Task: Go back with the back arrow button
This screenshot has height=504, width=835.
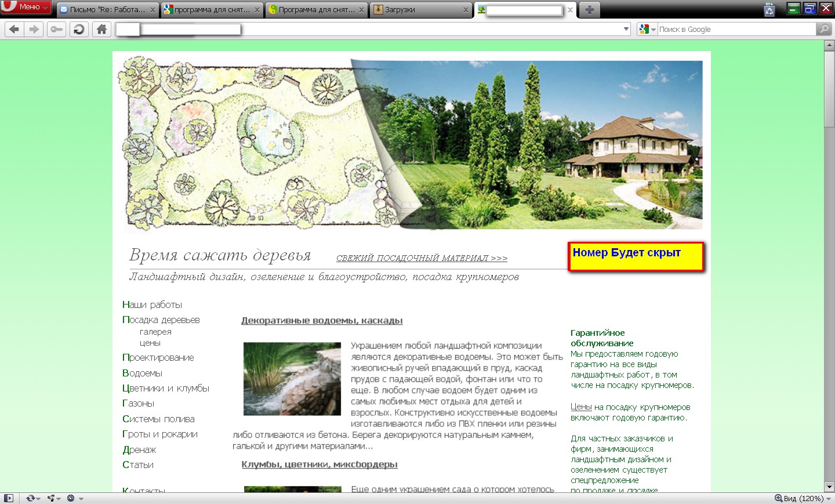Action: coord(14,29)
